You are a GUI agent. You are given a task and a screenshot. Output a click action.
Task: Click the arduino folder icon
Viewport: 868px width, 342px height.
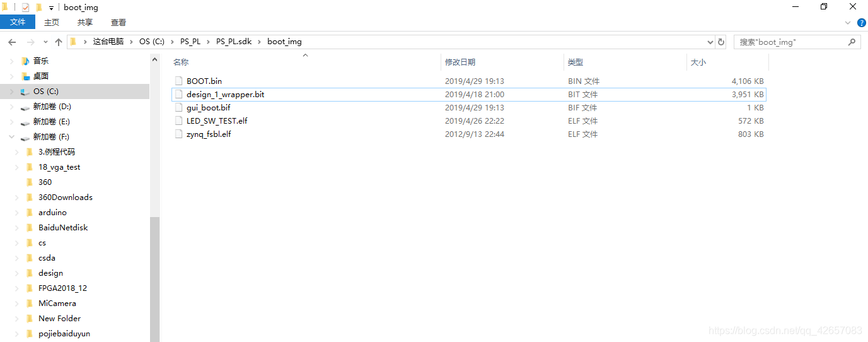[29, 213]
